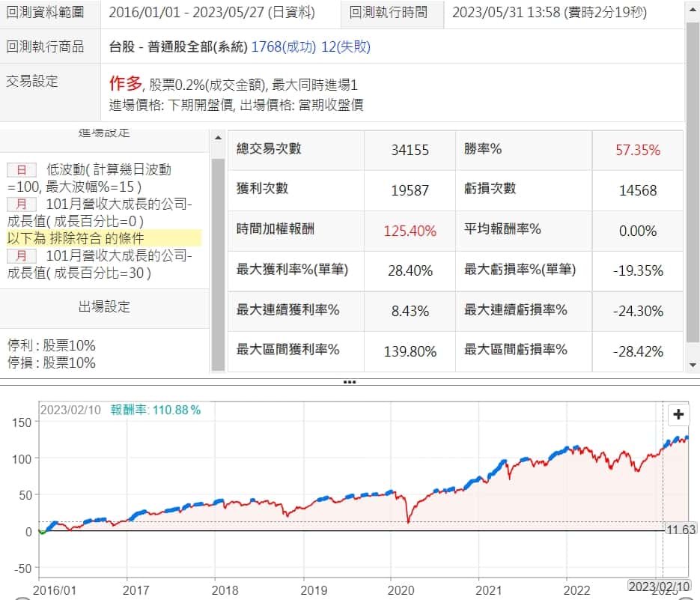Select the 勝率% value 57.35%
Image resolution: width=700 pixels, height=600 pixels.
637,150
